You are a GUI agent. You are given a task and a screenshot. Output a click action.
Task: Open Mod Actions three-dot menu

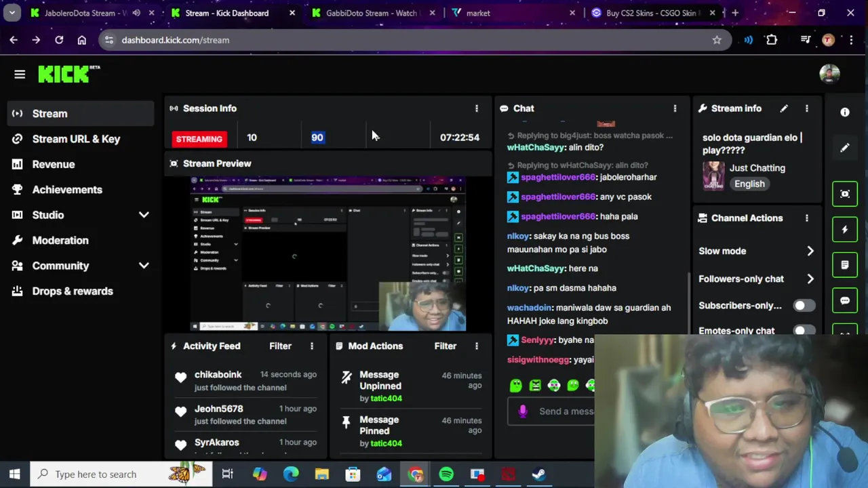click(477, 346)
